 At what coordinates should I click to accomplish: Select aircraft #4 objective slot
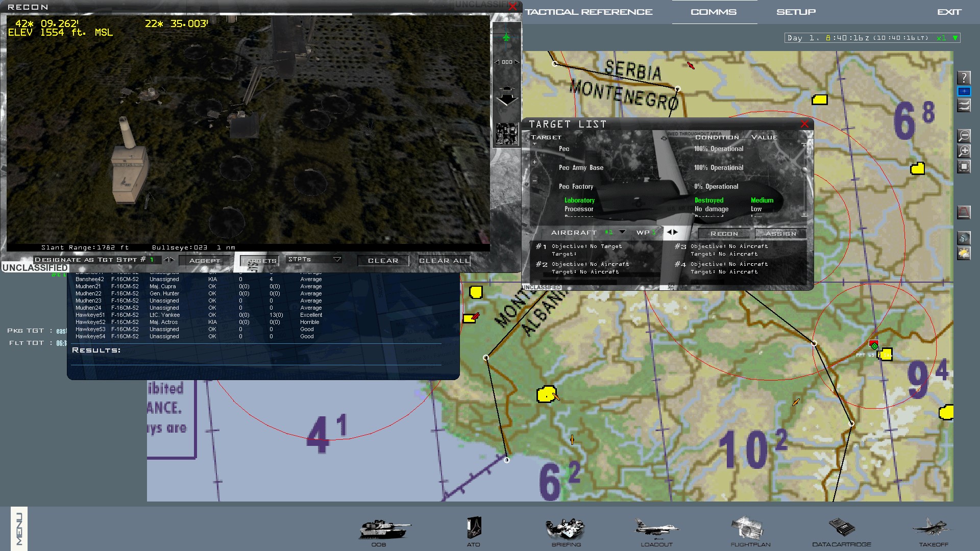click(x=722, y=268)
